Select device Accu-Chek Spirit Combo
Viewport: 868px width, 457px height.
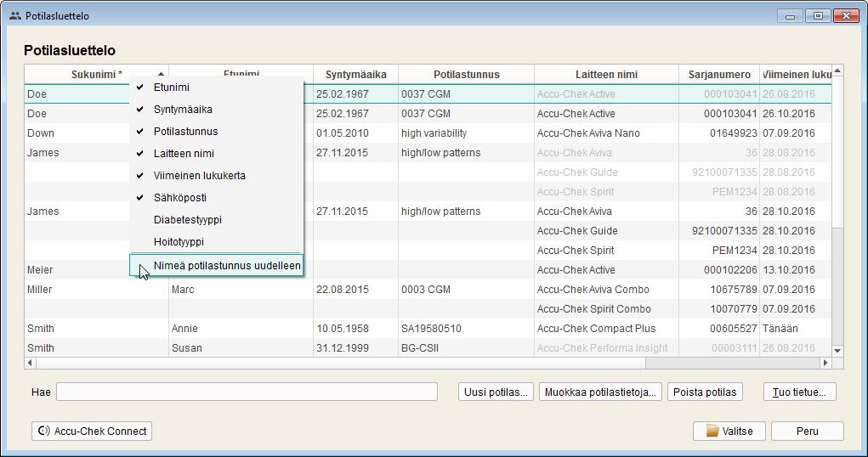click(x=594, y=308)
